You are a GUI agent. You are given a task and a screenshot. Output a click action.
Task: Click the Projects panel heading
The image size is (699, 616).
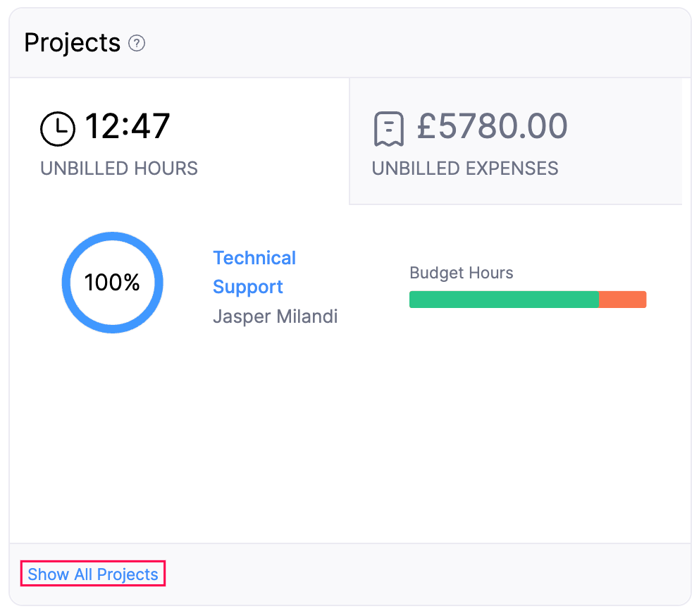72,42
